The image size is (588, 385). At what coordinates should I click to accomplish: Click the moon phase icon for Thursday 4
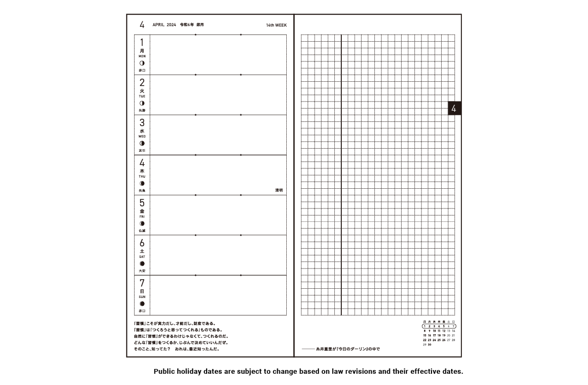tap(142, 183)
